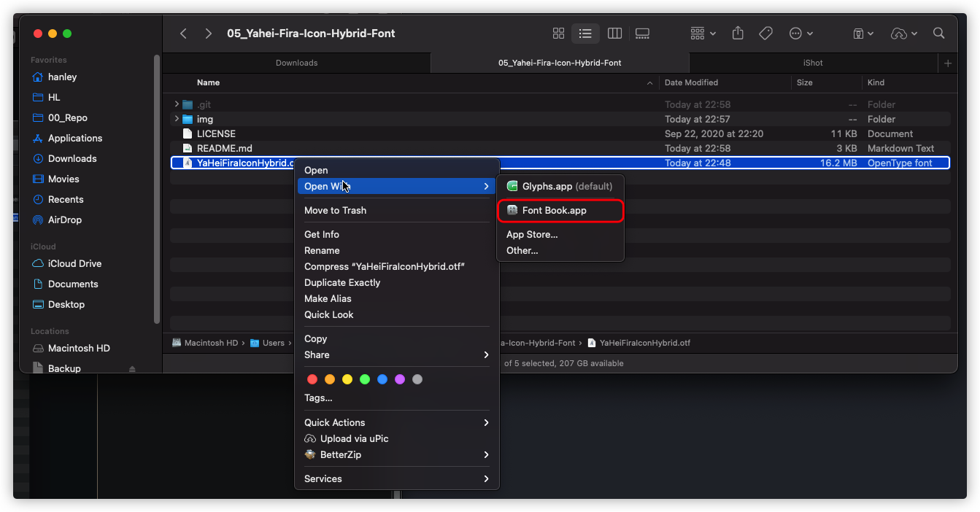Image resolution: width=980 pixels, height=512 pixels.
Task: Switch to gallery view
Action: pyautogui.click(x=642, y=34)
